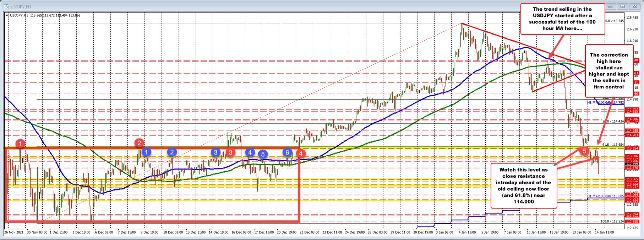Image resolution: width=644 pixels, height=240 pixels.
Task: Click the red 112.954 price level tag
Action: pyautogui.click(x=632, y=200)
